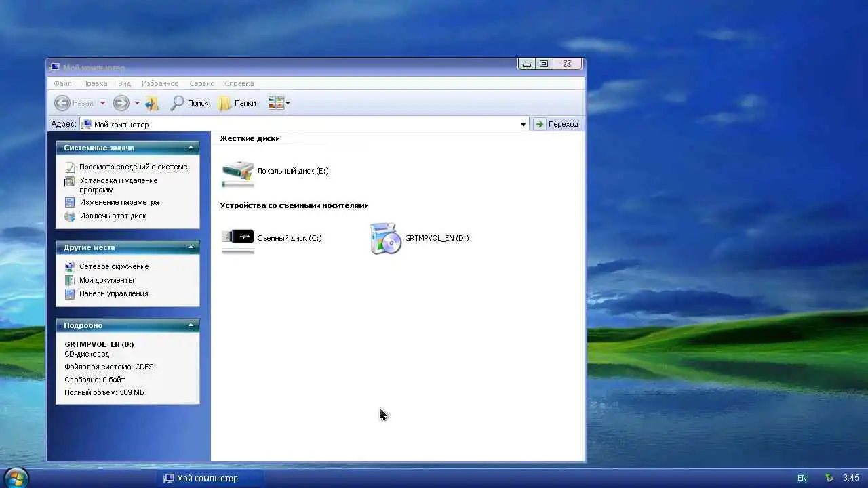
Task: Click the Файловая система: CDFS detail
Action: (109, 367)
